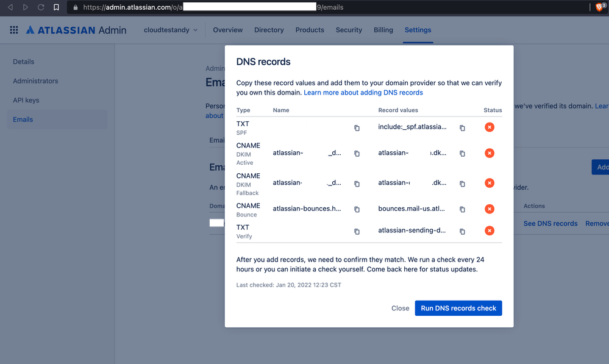609x364 pixels.
Task: Click the include:_spf.atlassia... record value text
Action: point(412,127)
